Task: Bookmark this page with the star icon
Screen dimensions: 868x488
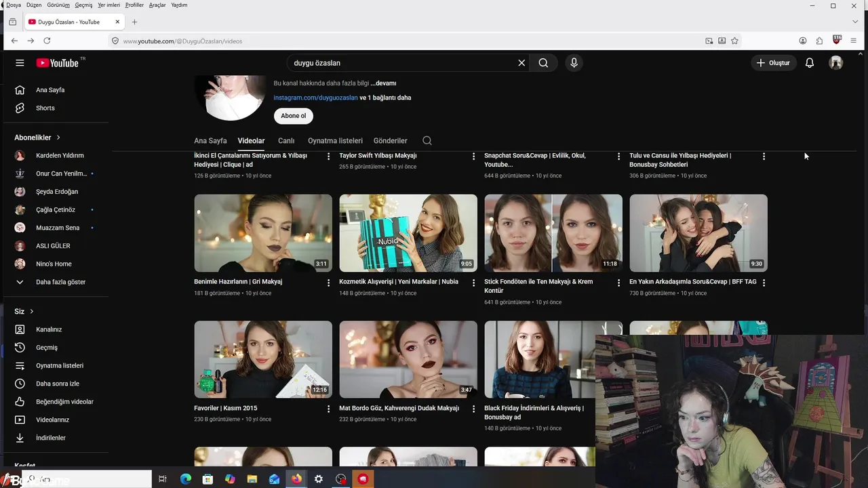Action: [734, 41]
